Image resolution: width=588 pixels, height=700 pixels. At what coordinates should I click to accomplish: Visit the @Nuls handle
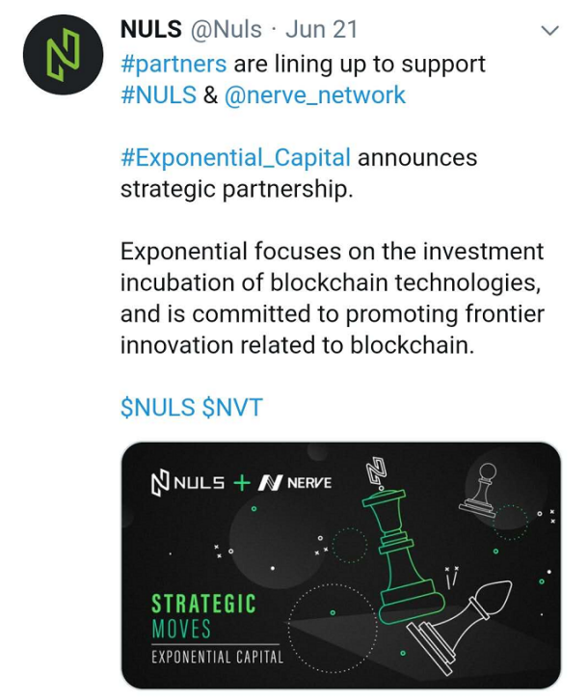[x=226, y=30]
